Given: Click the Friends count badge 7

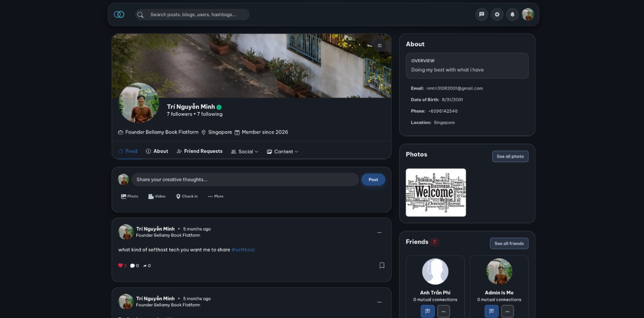Looking at the screenshot, I should (435, 242).
